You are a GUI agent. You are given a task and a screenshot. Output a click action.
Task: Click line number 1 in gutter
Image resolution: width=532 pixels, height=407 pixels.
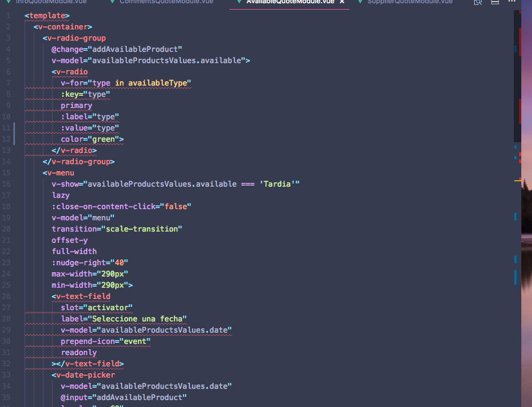coord(8,16)
